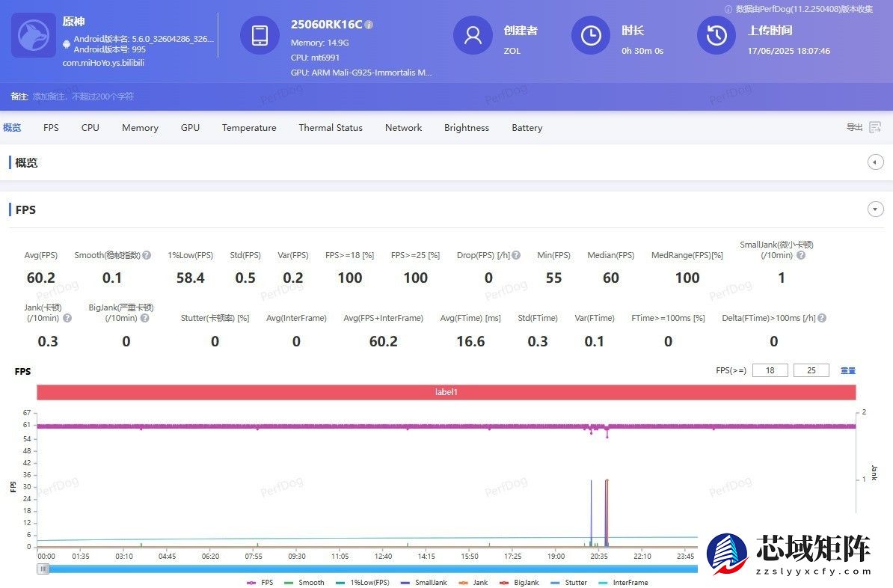This screenshot has height=588, width=893.
Task: Click help icon next to Smooth index
Action: tap(147, 255)
